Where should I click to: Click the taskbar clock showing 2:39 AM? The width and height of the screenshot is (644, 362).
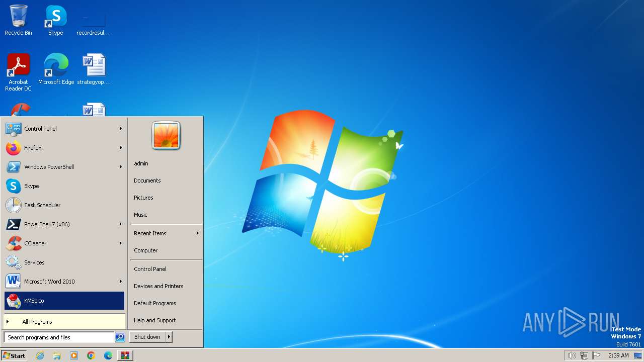pos(618,355)
